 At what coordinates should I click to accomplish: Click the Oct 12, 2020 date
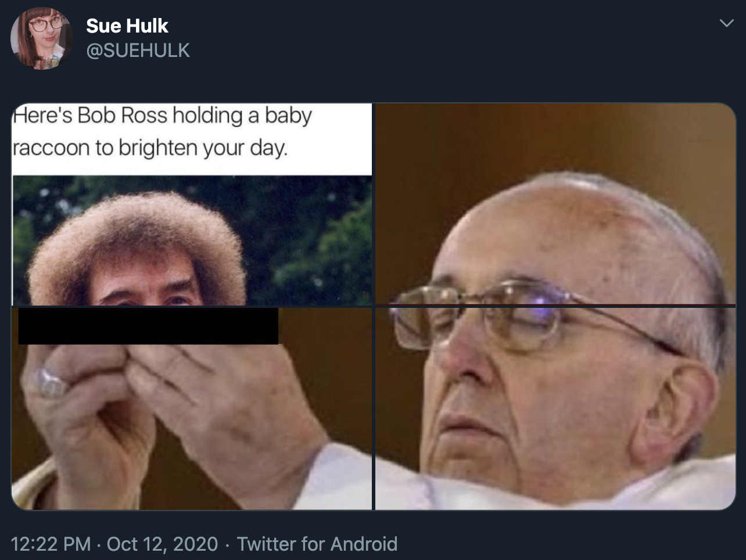pos(163,544)
